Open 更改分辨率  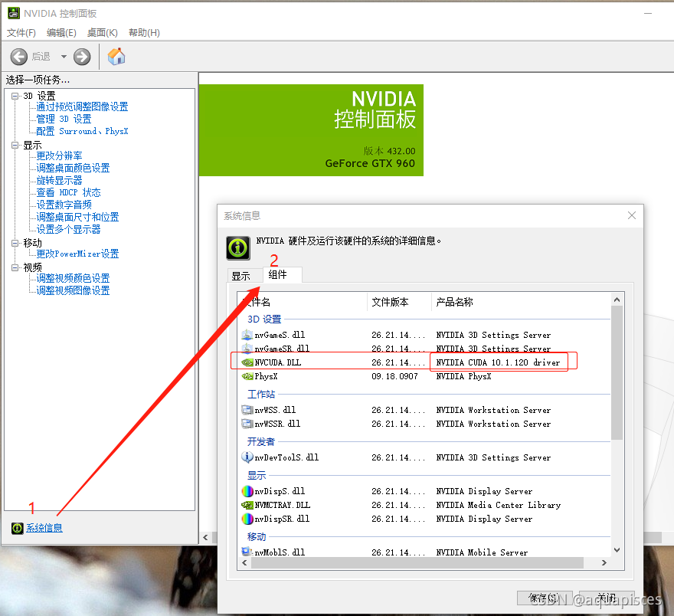(59, 156)
